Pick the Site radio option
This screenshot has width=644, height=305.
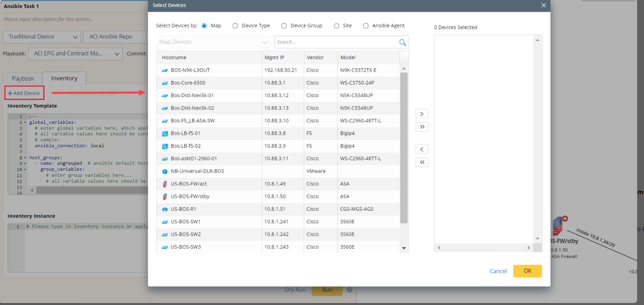pos(336,26)
